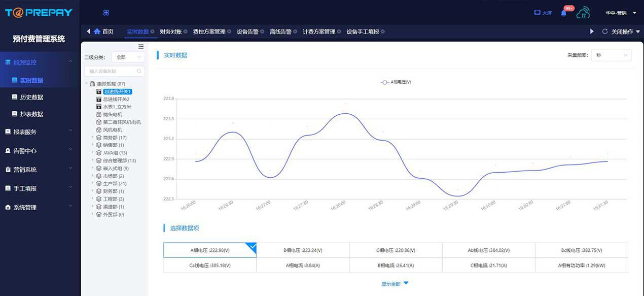Open the big screen (大屏) view
Image resolution: width=644 pixels, height=296 pixels.
pos(543,13)
